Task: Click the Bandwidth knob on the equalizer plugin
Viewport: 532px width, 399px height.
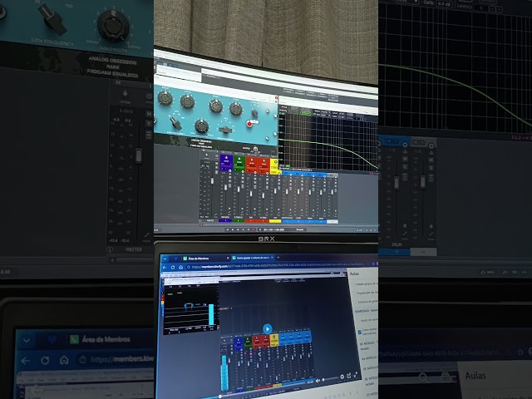Action: [201, 126]
